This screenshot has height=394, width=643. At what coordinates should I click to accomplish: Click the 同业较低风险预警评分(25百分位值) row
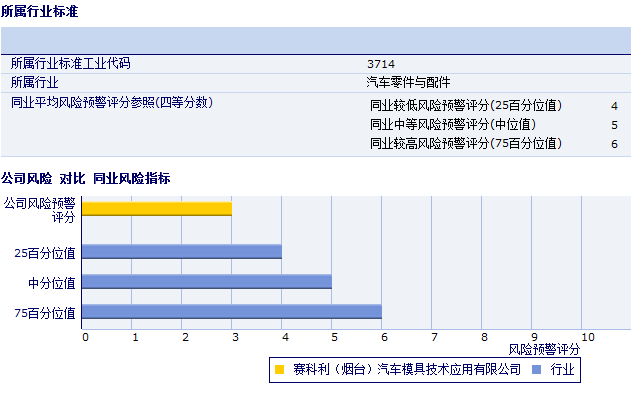pyautogui.click(x=494, y=106)
